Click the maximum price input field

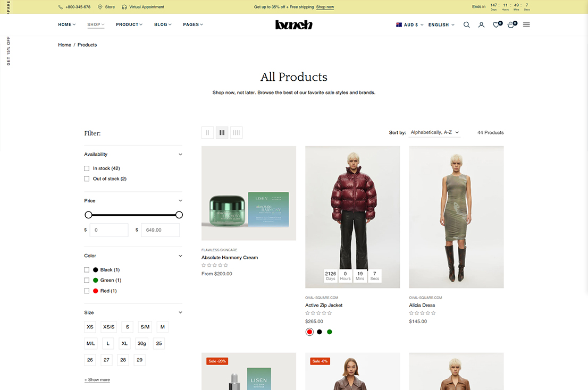coord(160,230)
